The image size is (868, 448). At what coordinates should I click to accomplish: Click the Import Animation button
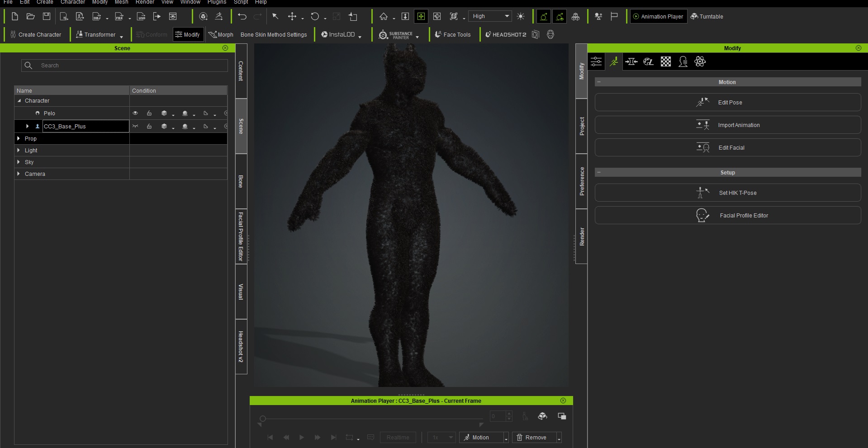pos(728,125)
